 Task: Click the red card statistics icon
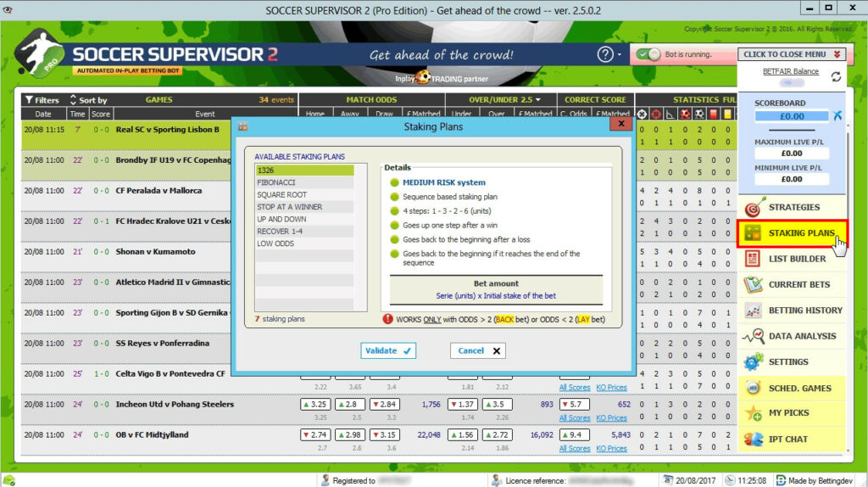point(714,115)
